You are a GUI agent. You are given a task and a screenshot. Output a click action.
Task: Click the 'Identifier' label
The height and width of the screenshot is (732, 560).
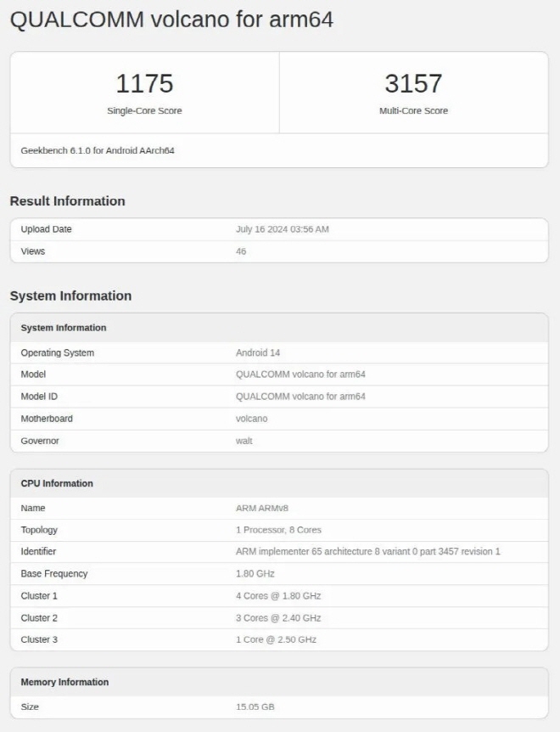(38, 551)
